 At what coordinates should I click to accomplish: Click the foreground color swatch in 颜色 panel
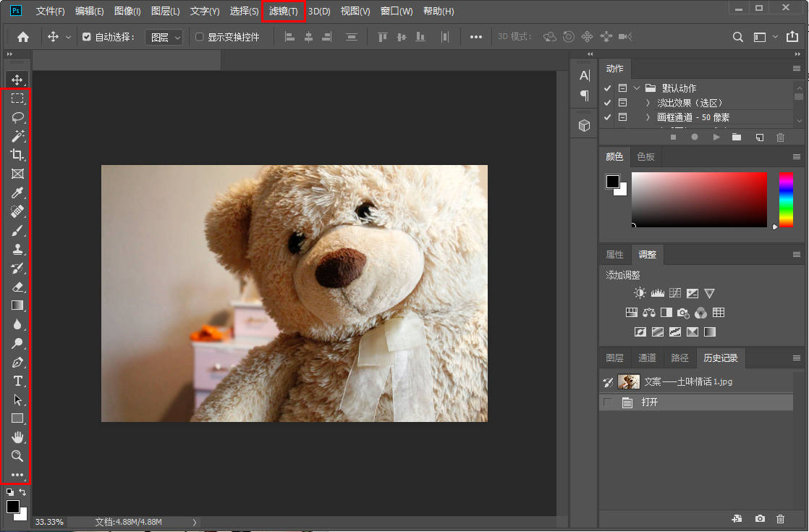613,181
